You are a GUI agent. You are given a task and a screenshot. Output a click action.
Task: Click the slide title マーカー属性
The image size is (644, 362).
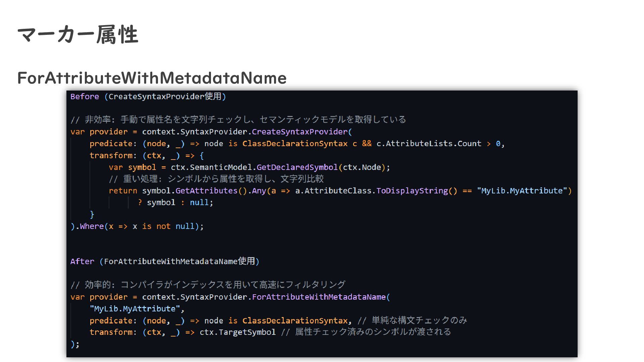(x=78, y=35)
